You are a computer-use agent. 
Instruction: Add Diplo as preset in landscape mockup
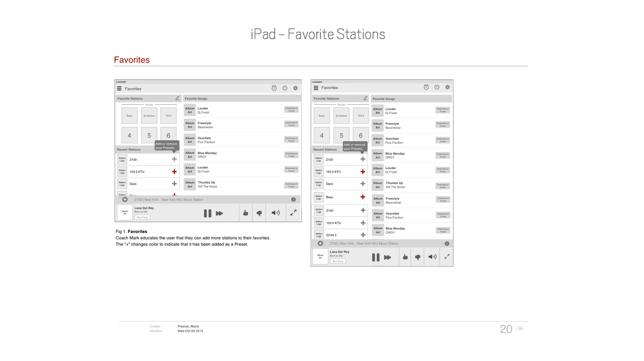click(x=174, y=184)
